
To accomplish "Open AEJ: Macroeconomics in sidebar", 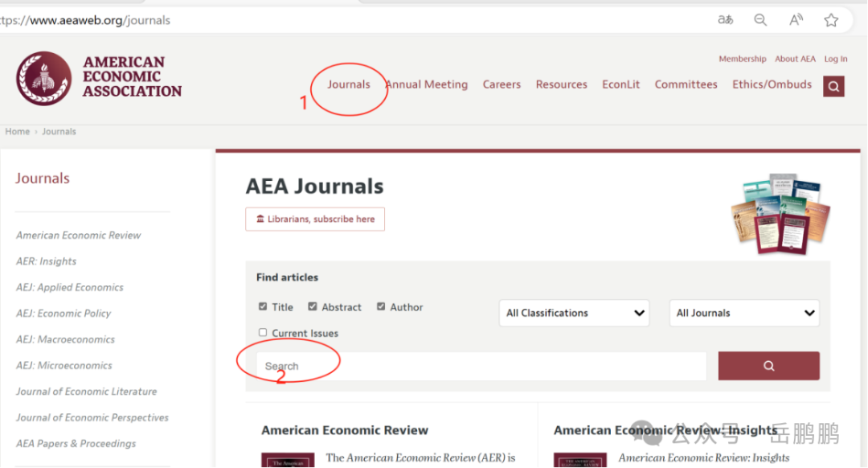I will coord(65,339).
